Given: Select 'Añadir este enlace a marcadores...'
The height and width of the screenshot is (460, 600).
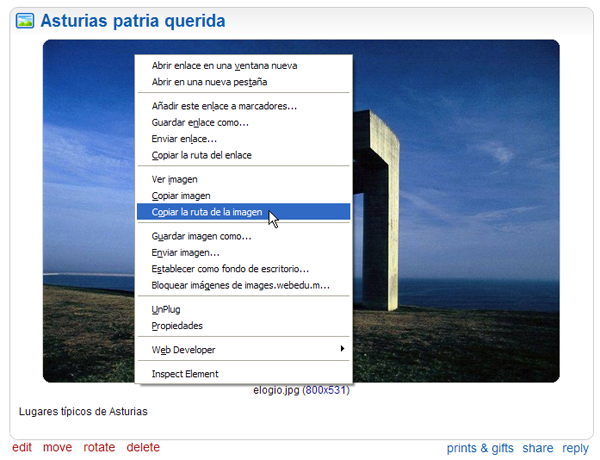Looking at the screenshot, I should (x=224, y=105).
